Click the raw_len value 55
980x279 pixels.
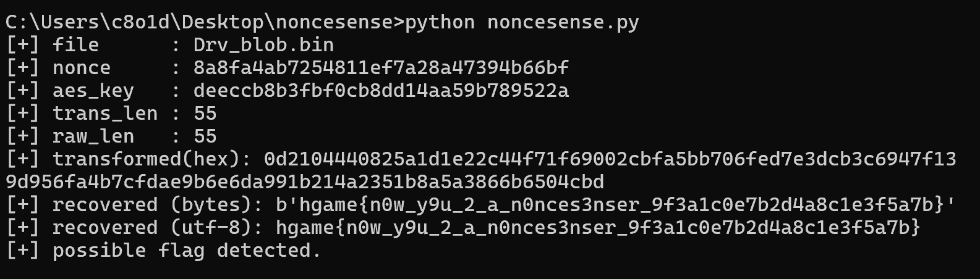[205, 136]
